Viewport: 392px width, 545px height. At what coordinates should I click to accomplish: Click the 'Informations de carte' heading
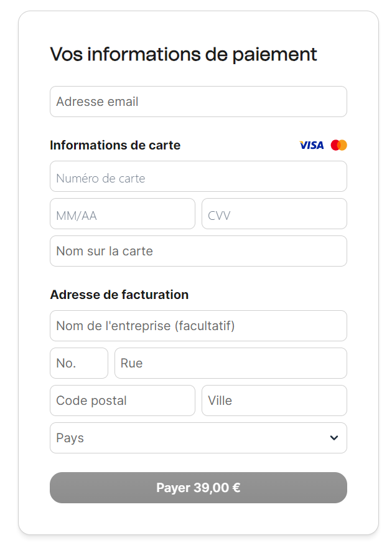coord(115,145)
